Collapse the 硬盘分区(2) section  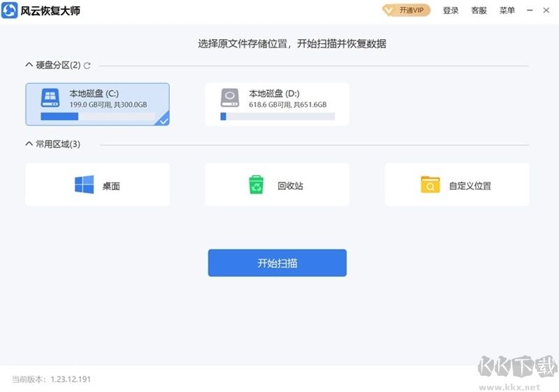click(x=29, y=64)
